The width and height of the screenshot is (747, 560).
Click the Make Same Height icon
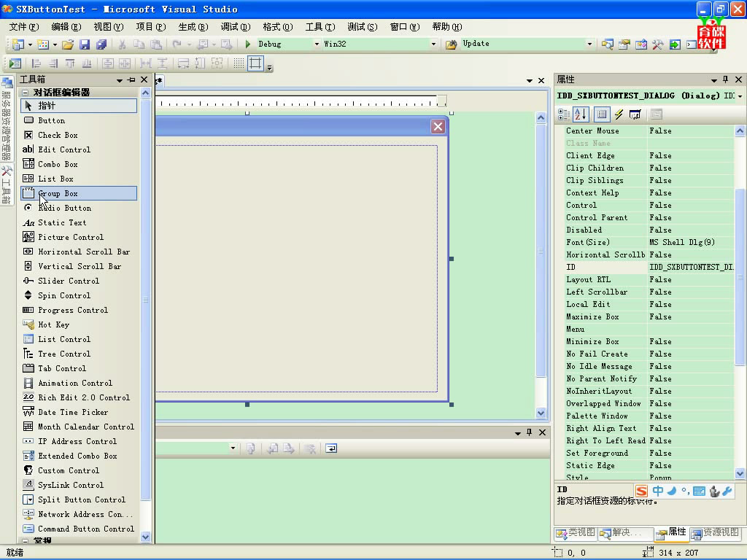[200, 63]
